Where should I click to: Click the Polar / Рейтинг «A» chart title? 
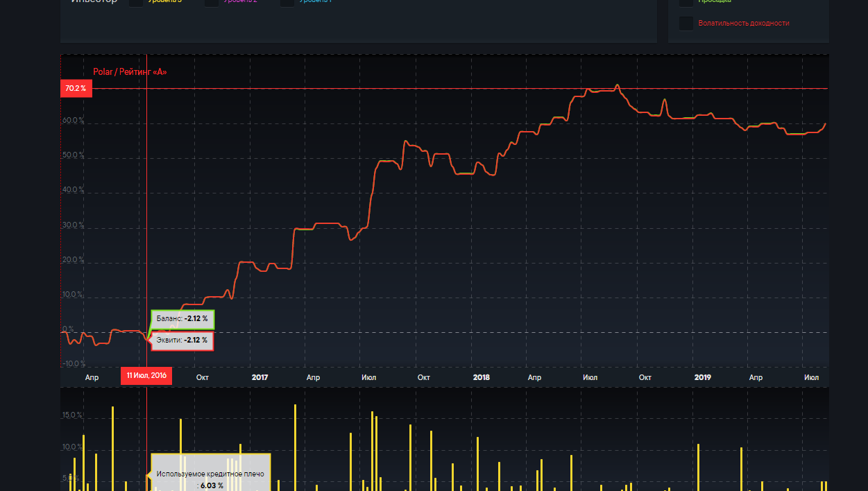(x=130, y=71)
